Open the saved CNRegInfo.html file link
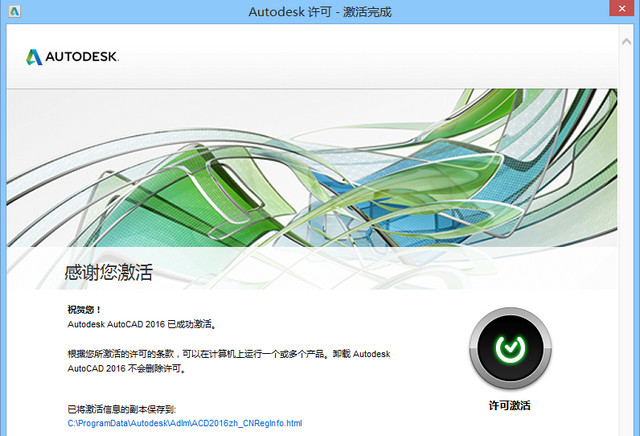Screen dimensions: 640x436 (x=185, y=423)
